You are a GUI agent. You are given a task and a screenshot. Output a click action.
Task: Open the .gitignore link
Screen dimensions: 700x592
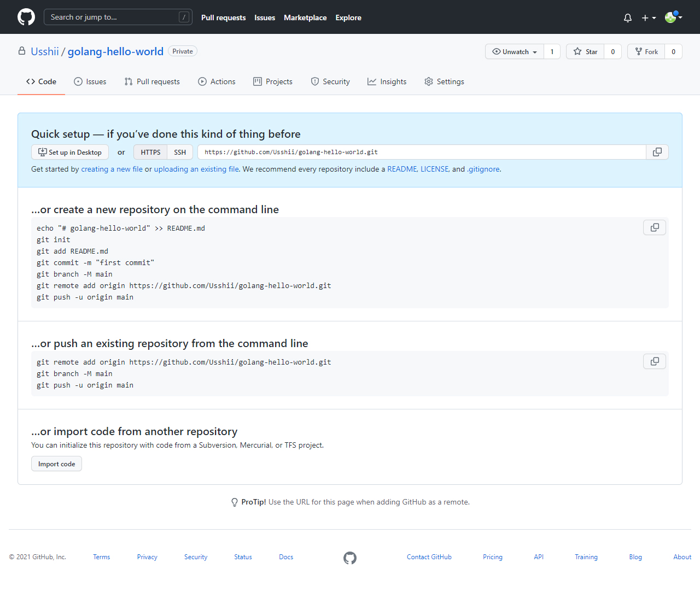coord(483,169)
